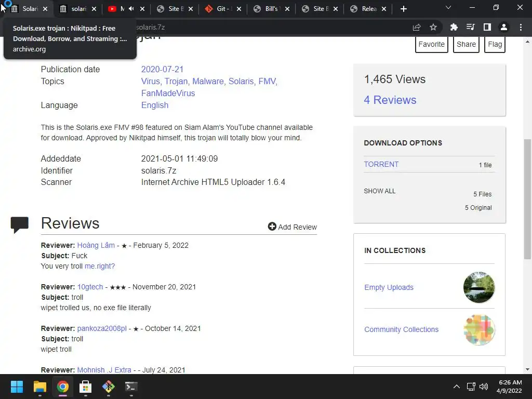Open the Community Collections link

point(402,329)
